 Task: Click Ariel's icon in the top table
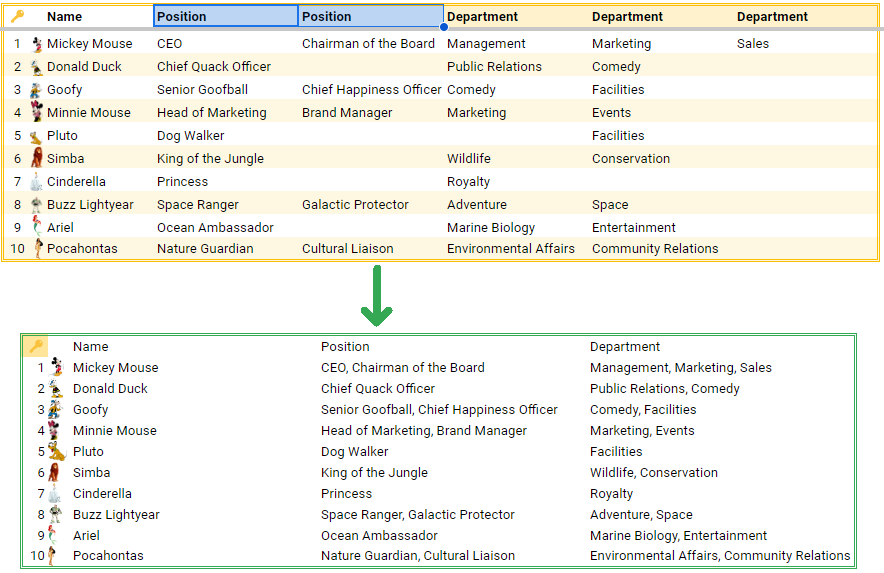(37, 227)
